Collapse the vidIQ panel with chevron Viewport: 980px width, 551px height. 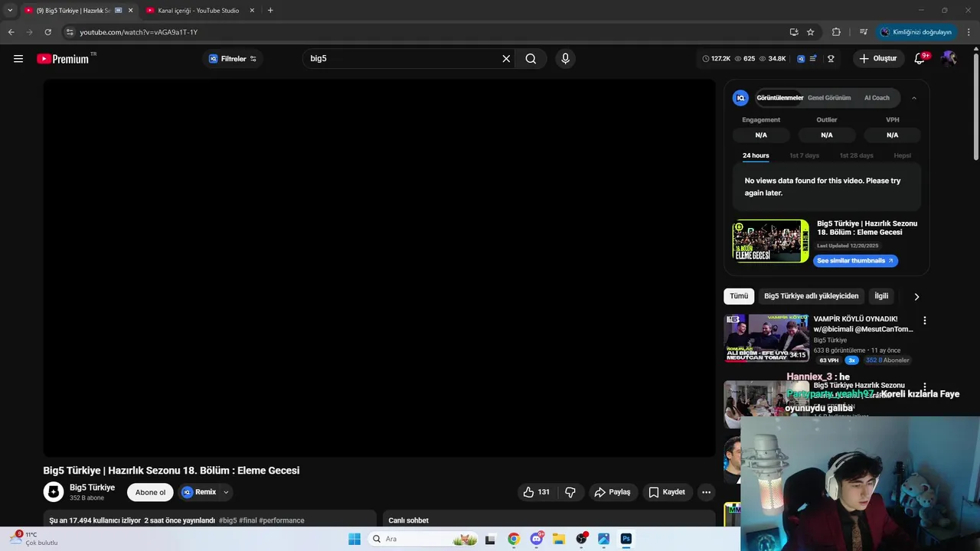coord(913,98)
